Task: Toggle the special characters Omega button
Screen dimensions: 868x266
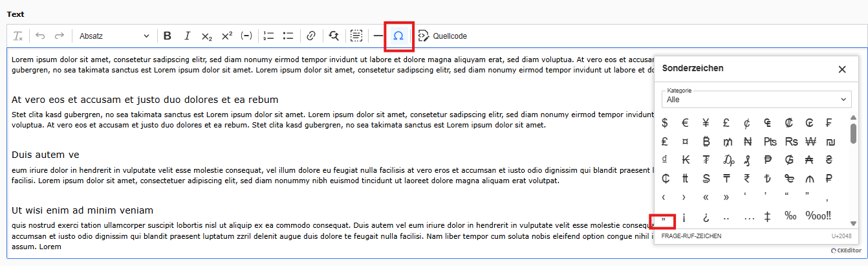Action: click(398, 36)
